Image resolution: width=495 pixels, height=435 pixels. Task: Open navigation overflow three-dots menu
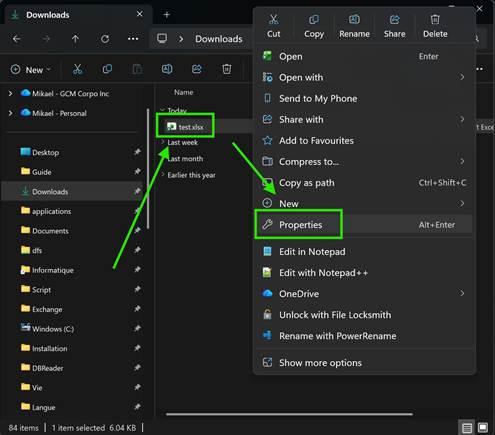tap(133, 39)
